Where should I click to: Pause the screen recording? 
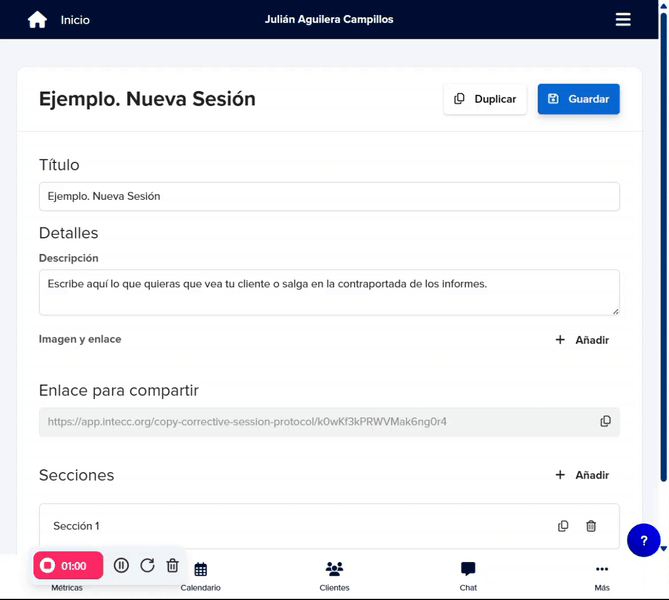click(121, 565)
